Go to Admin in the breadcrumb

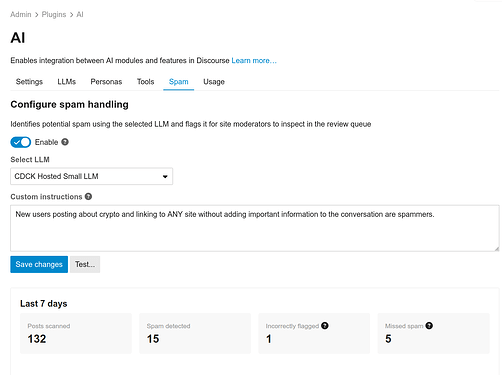[x=21, y=14]
